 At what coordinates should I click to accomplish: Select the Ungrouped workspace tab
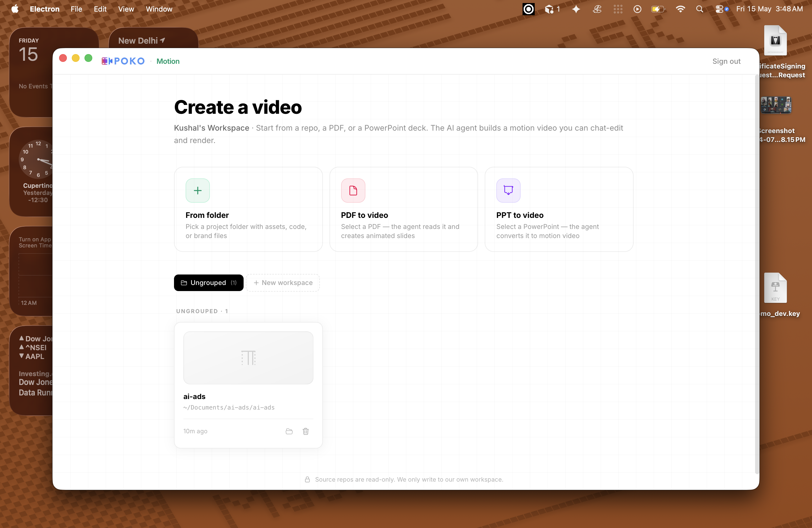(209, 283)
